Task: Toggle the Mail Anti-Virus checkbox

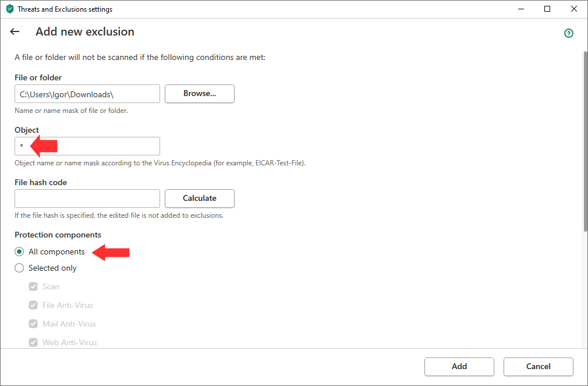Action: (33, 324)
